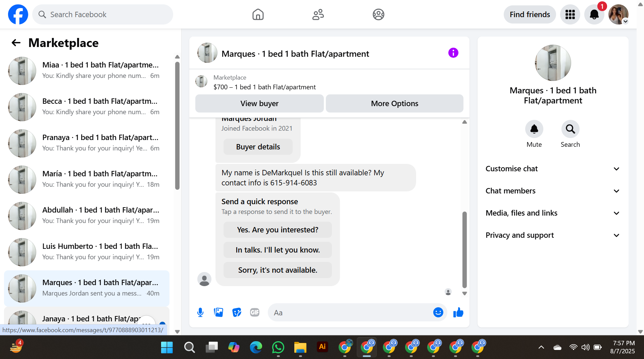Send quick reply 'Sorry, it's not available.'

(278, 270)
